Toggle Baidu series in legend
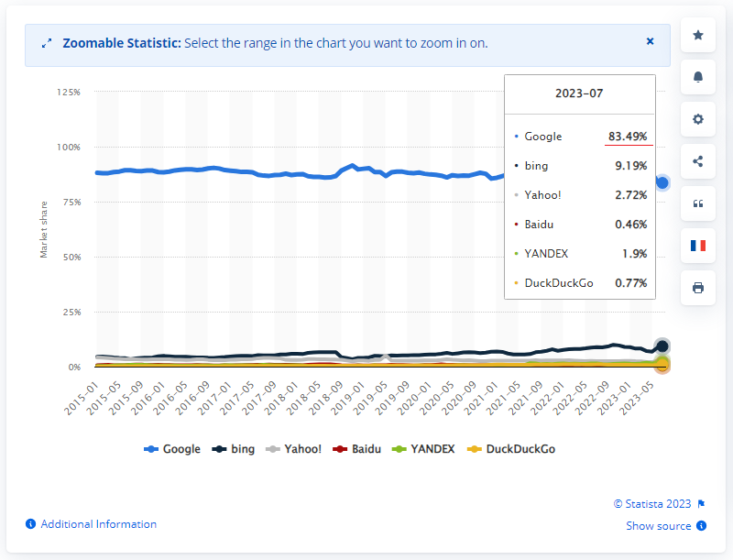Image resolution: width=733 pixels, height=560 pixels. pyautogui.click(x=356, y=449)
